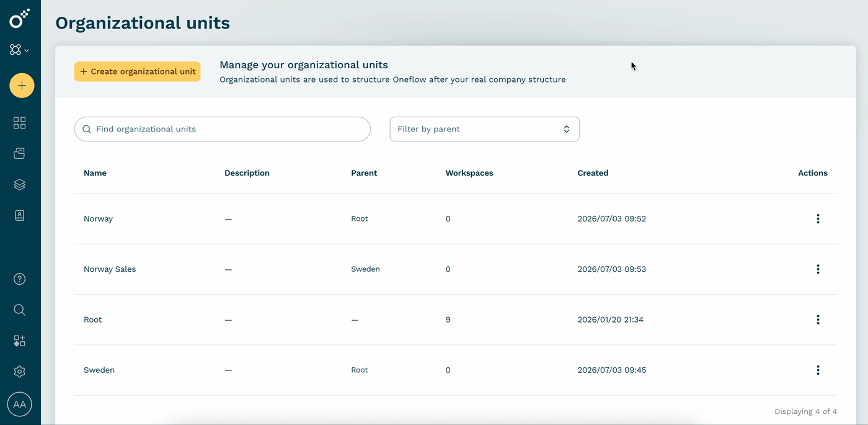Open actions menu for Norway Sales row
Image resolution: width=868 pixels, height=425 pixels.
818,269
